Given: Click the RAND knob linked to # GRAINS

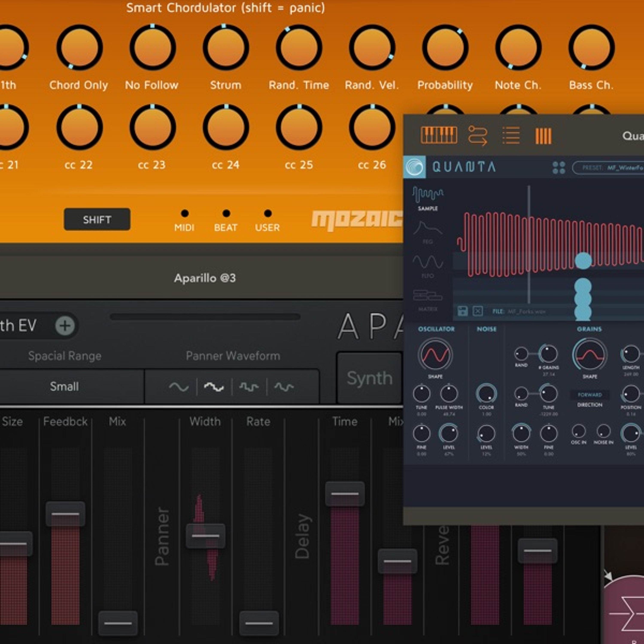Looking at the screenshot, I should click(x=521, y=354).
